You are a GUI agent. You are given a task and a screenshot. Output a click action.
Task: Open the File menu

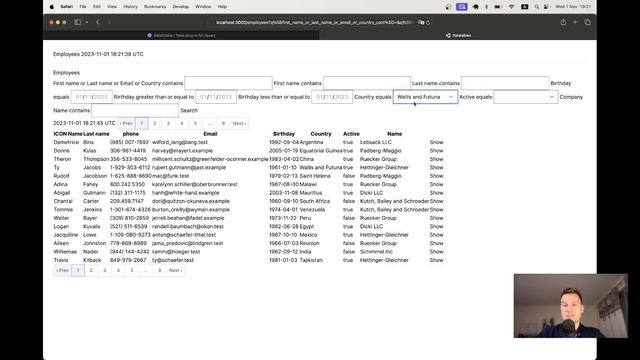[83, 7]
